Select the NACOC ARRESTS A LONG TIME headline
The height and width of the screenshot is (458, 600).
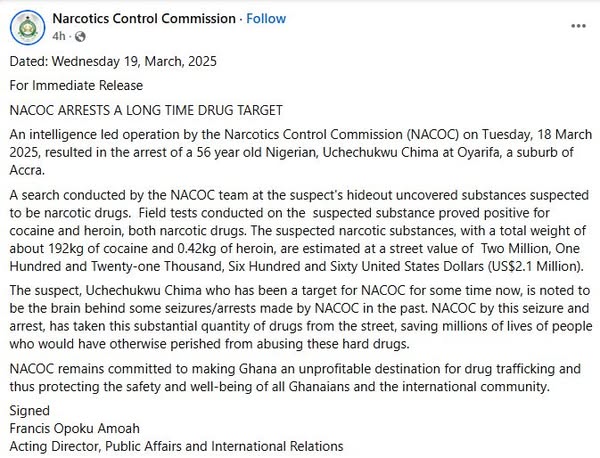[146, 110]
